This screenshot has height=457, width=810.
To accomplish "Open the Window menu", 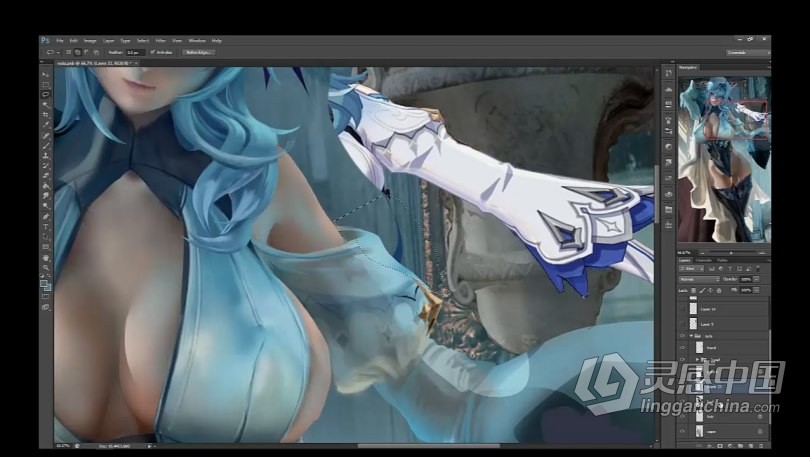I will pyautogui.click(x=197, y=40).
